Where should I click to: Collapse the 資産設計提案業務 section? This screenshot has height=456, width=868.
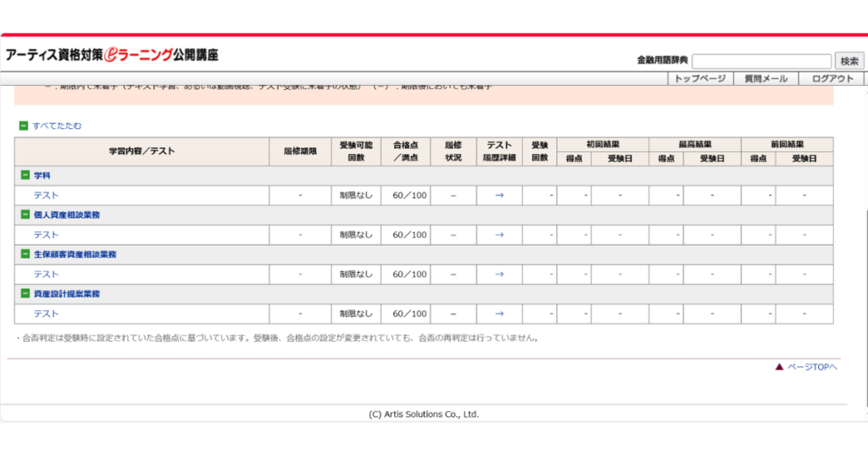(25, 294)
